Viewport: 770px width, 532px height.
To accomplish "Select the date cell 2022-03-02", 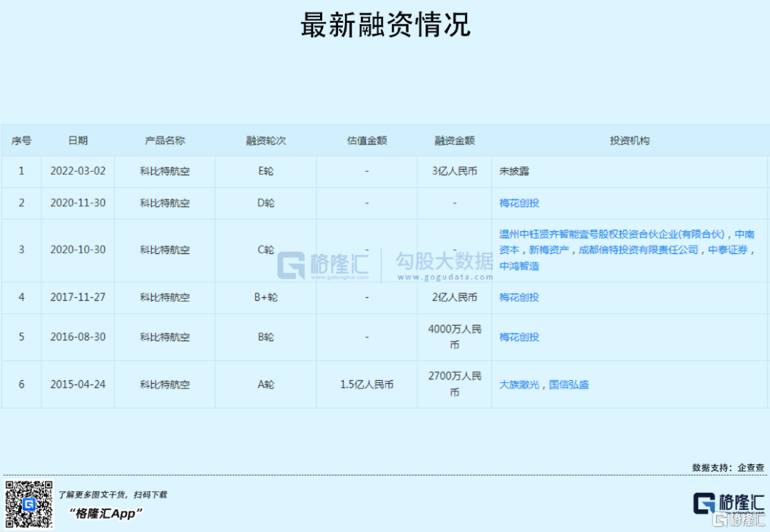I will click(x=78, y=171).
